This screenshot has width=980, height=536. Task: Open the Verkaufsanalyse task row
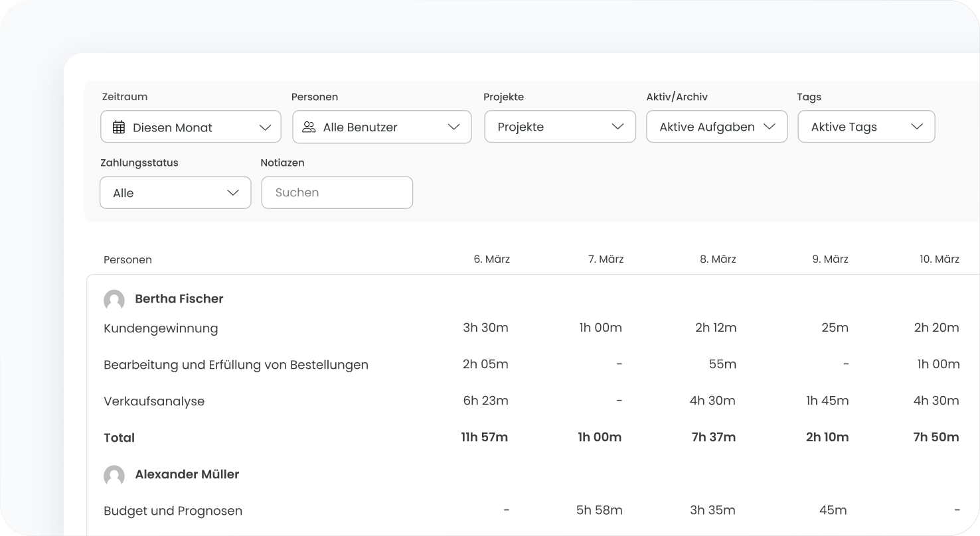pos(154,401)
